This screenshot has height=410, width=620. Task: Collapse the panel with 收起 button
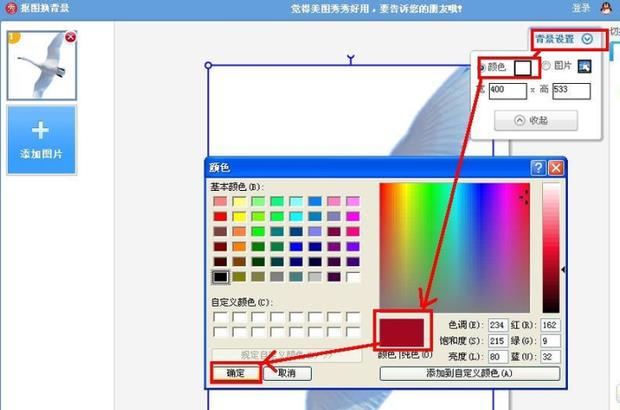coord(538,120)
